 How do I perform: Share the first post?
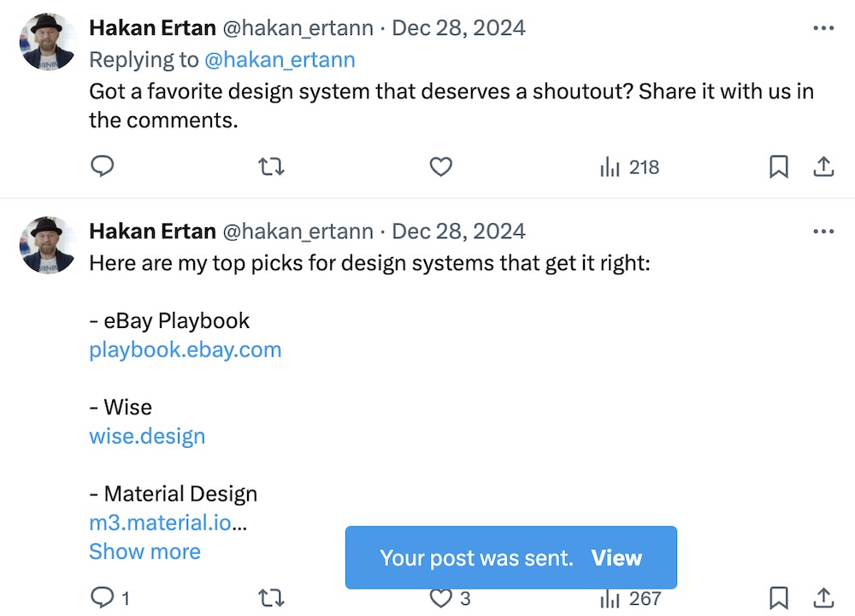pyautogui.click(x=823, y=167)
